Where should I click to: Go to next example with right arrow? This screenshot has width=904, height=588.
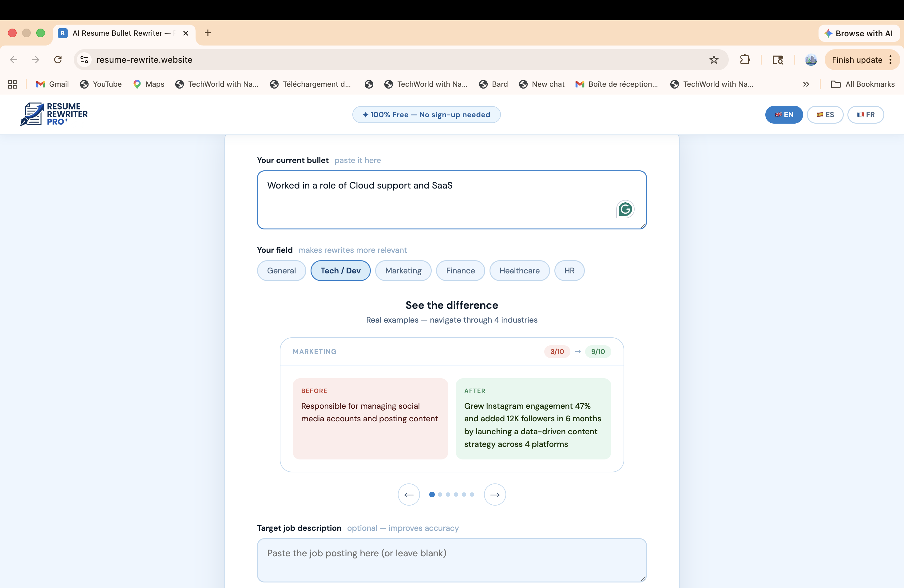[494, 495]
